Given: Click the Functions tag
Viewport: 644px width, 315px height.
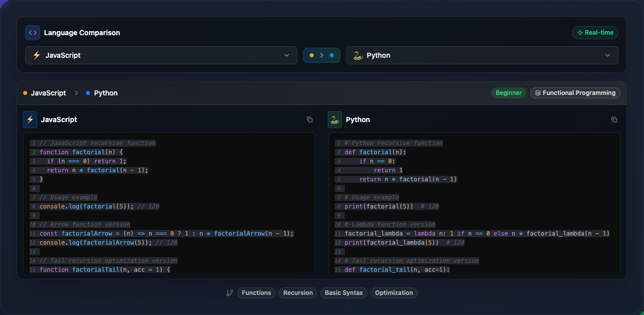Looking at the screenshot, I should click(256, 293).
